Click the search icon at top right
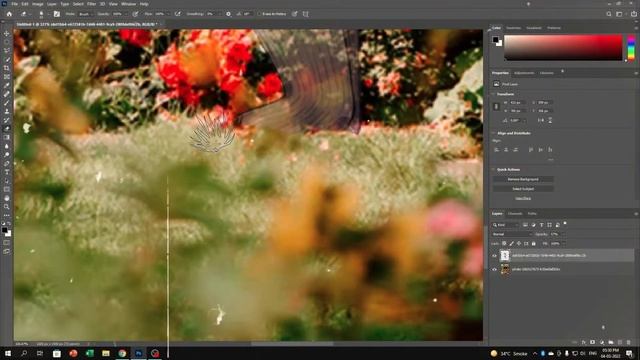 click(x=609, y=14)
